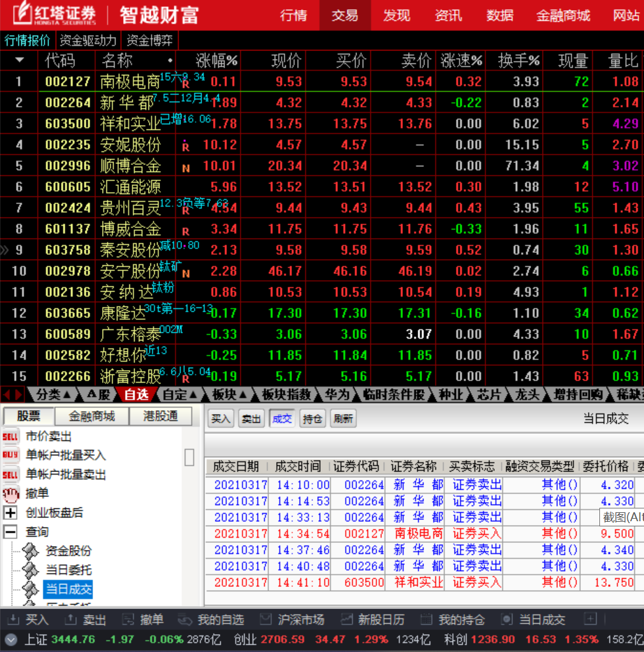
Task: Click the 我的自选 icon in the bottom toolbar
Action: tap(185, 619)
